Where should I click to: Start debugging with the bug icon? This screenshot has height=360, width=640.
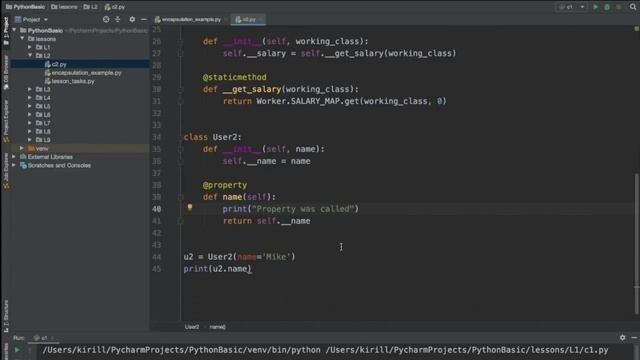(607, 7)
